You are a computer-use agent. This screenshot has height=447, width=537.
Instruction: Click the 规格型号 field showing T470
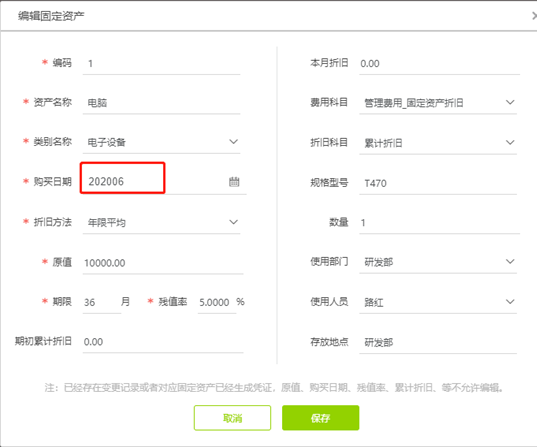(x=438, y=184)
